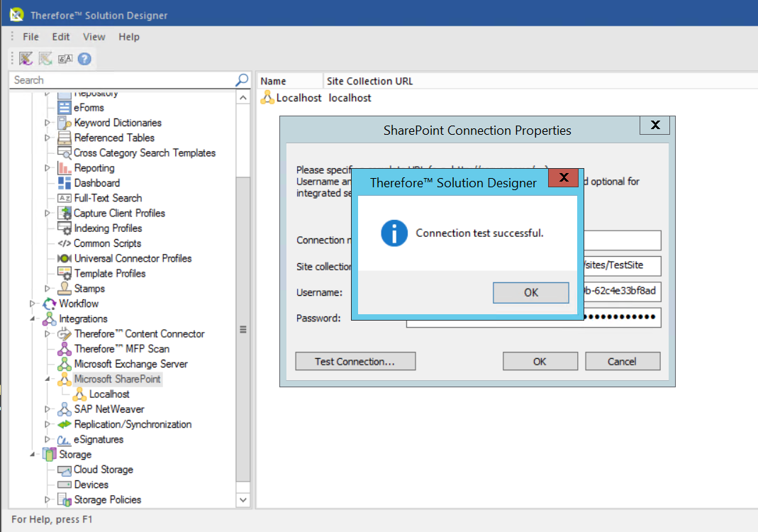Select the Cloud Storage node
The width and height of the screenshot is (758, 532).
coord(103,470)
